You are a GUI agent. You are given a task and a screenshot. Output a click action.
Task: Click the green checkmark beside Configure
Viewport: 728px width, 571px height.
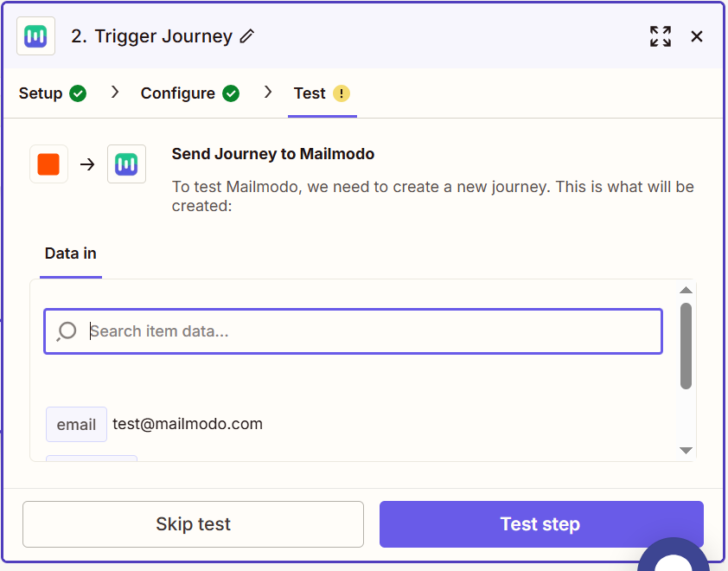(231, 93)
